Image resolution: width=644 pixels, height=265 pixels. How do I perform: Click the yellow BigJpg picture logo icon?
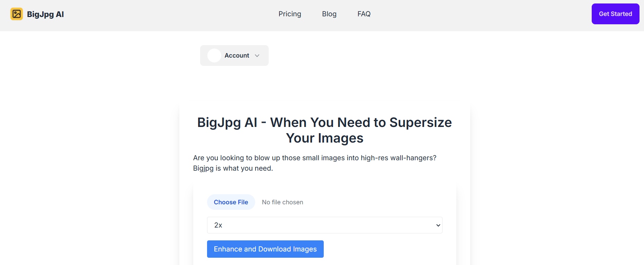point(17,14)
